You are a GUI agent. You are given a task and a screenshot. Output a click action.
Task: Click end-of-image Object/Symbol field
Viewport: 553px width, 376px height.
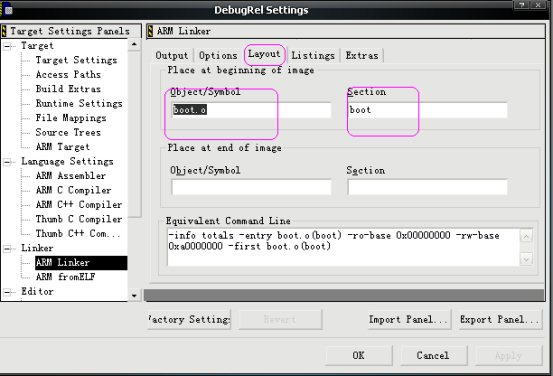[251, 187]
